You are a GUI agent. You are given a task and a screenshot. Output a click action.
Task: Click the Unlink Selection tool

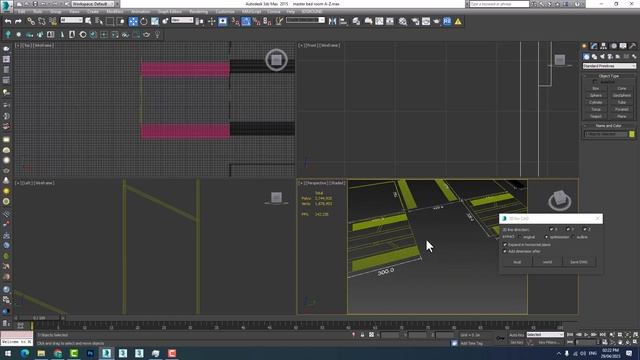(42, 21)
